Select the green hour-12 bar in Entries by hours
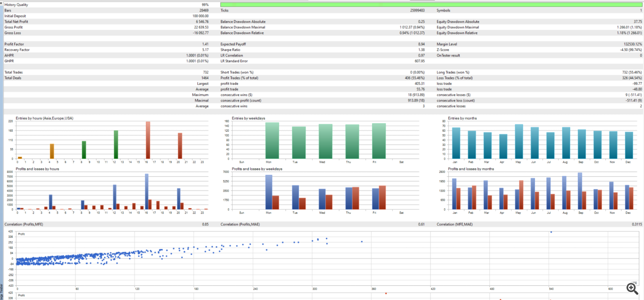 tap(116, 145)
